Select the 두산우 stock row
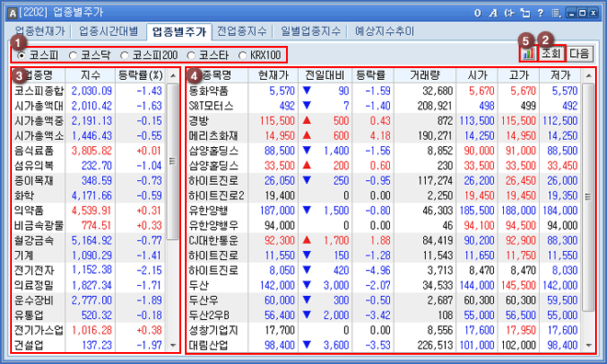The width and height of the screenshot is (607, 364). [x=384, y=301]
